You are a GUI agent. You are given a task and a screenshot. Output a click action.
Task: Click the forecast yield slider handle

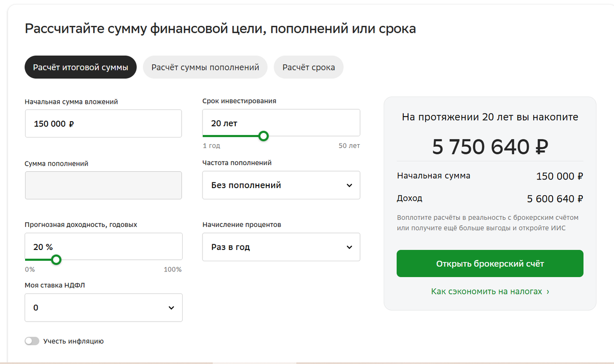[56, 260]
